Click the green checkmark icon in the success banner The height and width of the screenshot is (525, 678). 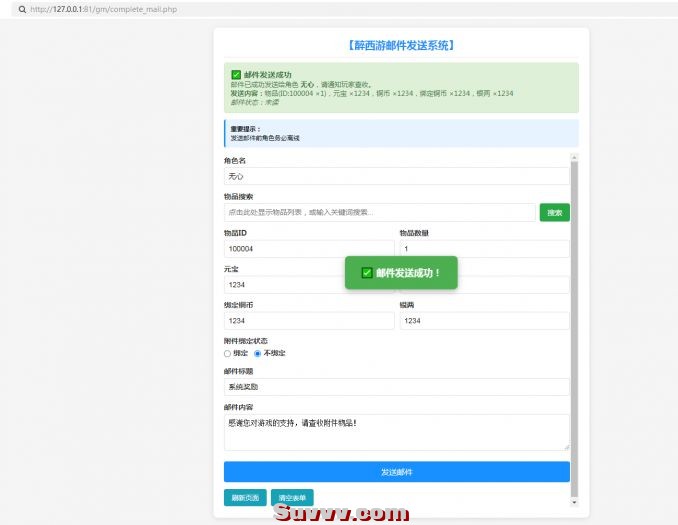coord(236,75)
